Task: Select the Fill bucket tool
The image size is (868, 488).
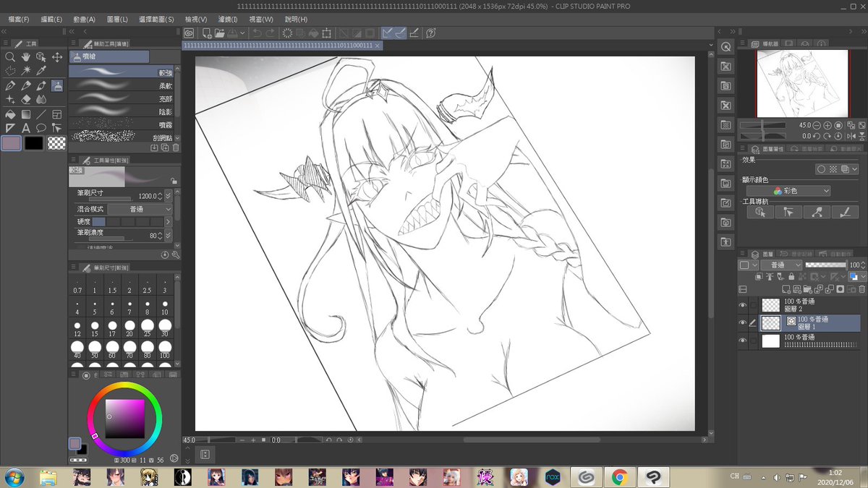Action: [10, 114]
